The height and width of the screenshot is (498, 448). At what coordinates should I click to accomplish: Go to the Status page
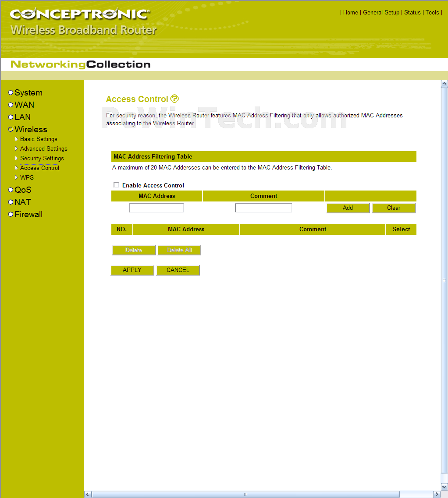[412, 12]
